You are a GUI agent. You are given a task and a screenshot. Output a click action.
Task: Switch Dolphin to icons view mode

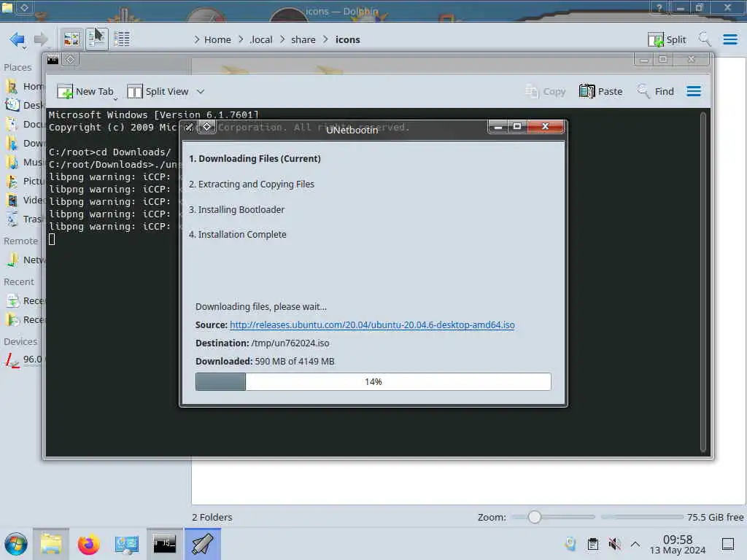[71, 39]
